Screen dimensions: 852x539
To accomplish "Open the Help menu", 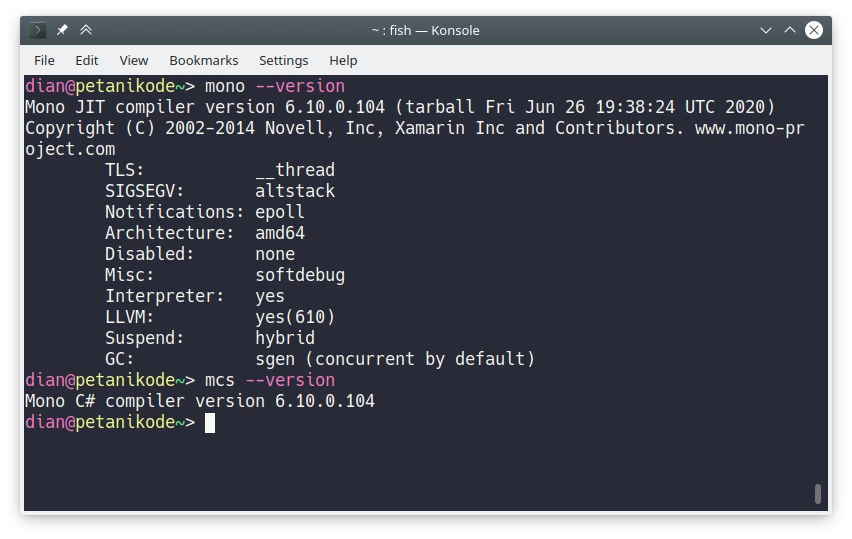I will [x=343, y=60].
